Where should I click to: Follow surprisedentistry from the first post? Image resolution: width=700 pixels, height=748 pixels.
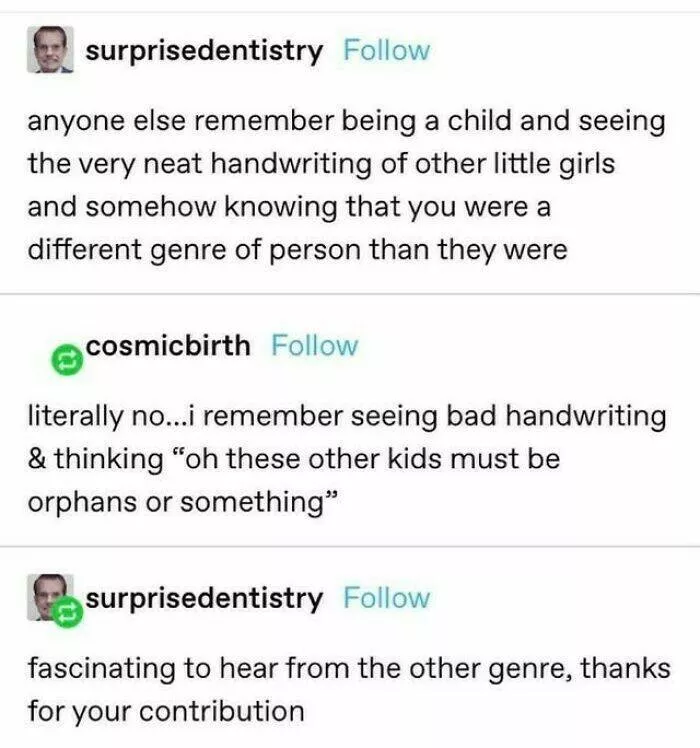[x=387, y=50]
